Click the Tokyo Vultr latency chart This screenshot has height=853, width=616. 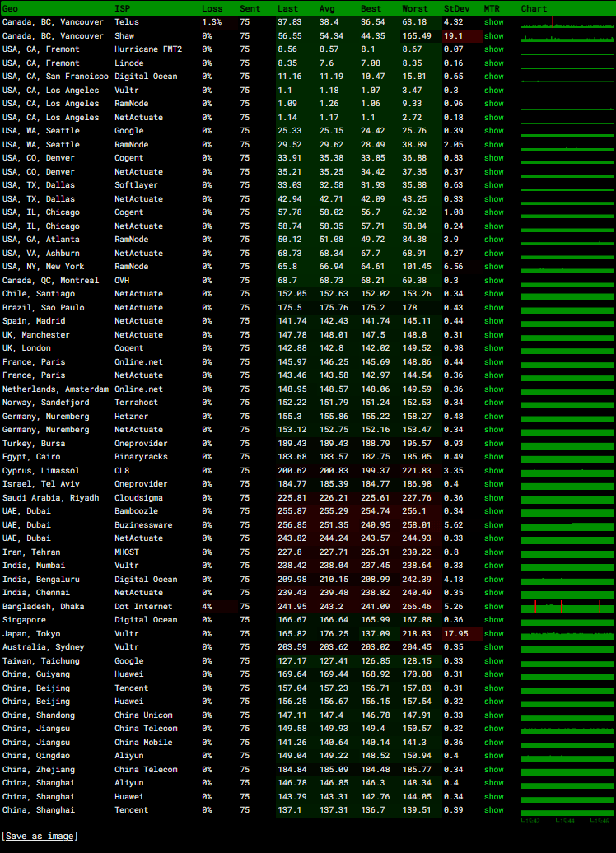tap(567, 634)
